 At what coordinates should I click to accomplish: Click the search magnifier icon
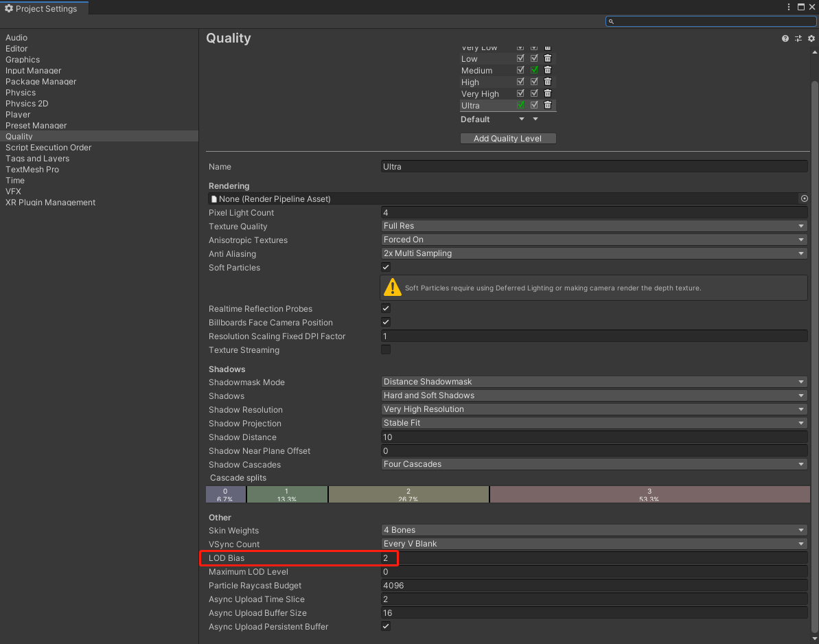[611, 21]
